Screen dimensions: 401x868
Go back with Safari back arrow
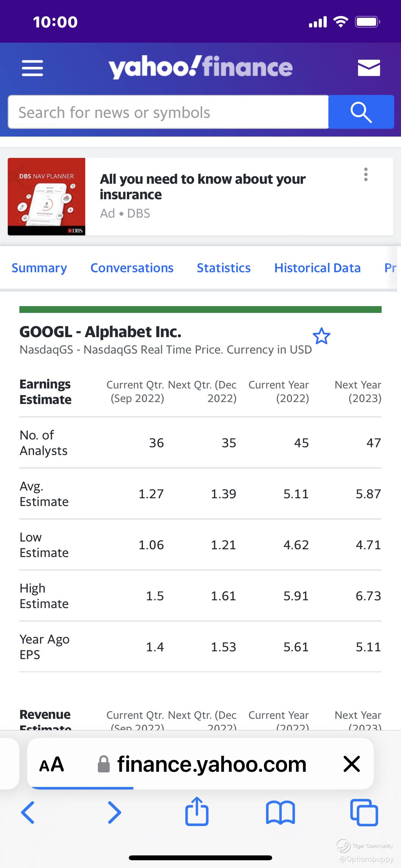point(28,812)
